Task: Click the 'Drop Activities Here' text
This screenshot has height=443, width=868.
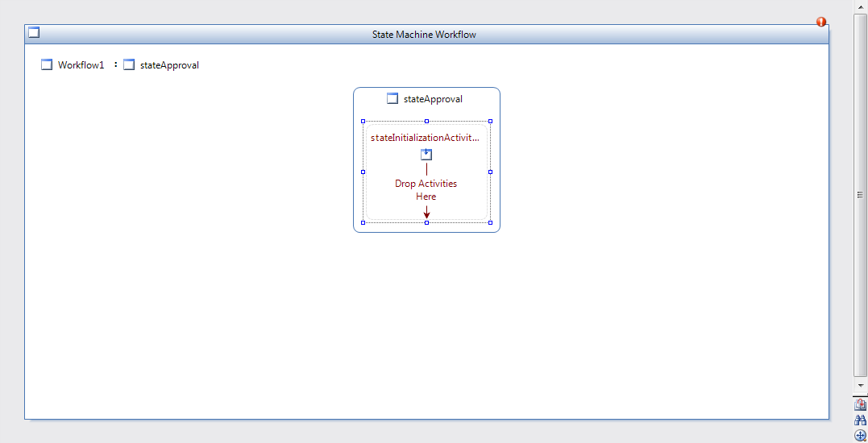Action: click(426, 190)
